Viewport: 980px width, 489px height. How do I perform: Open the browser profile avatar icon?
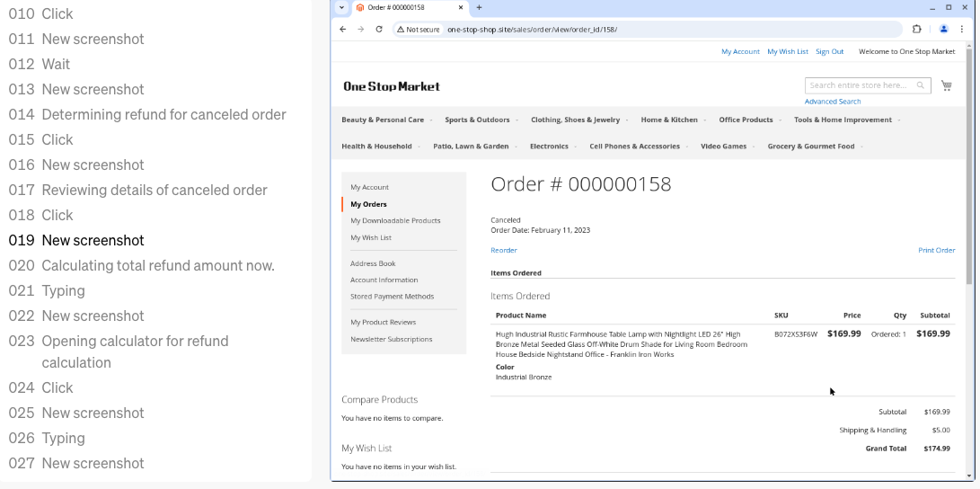tap(944, 30)
